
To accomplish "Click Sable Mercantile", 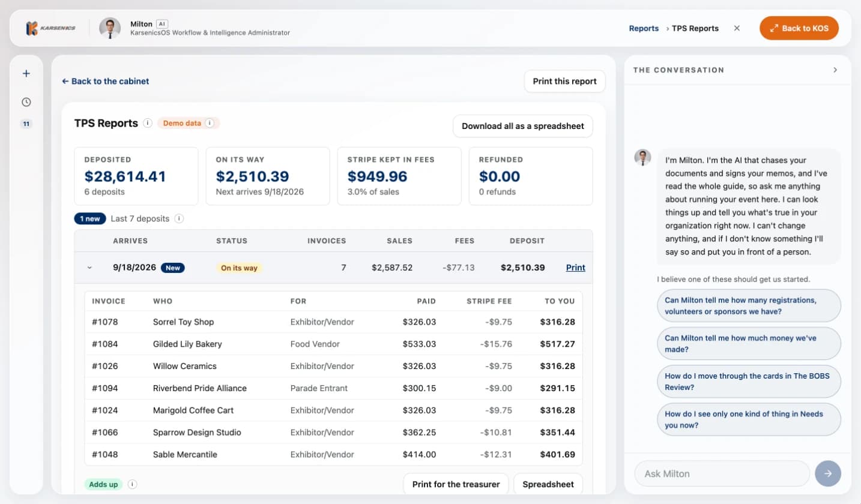I will pos(185,454).
